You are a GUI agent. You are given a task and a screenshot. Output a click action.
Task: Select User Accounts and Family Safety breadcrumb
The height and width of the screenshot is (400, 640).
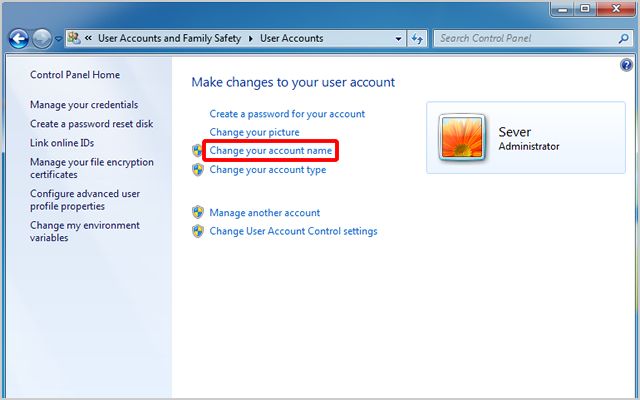coord(171,39)
